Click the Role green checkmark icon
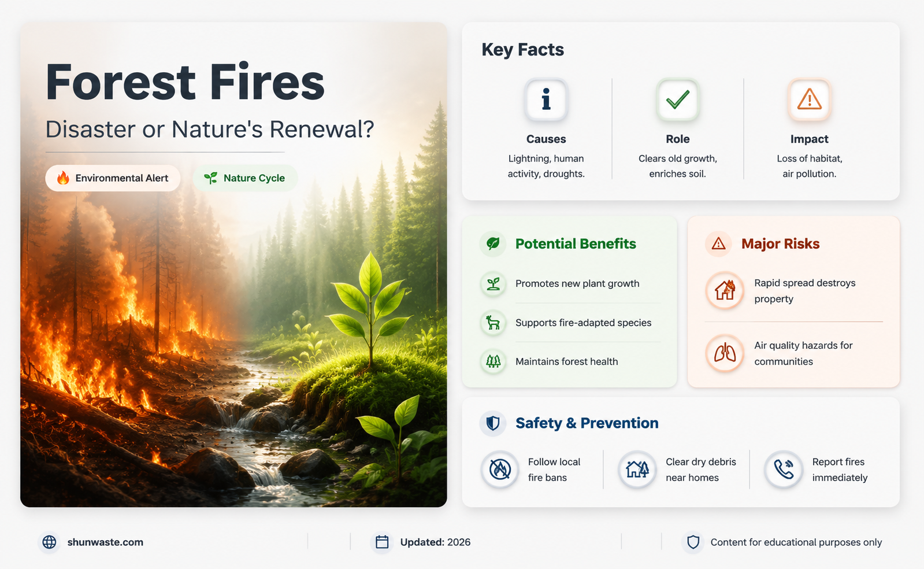Screen dimensions: 924x569 (677, 99)
